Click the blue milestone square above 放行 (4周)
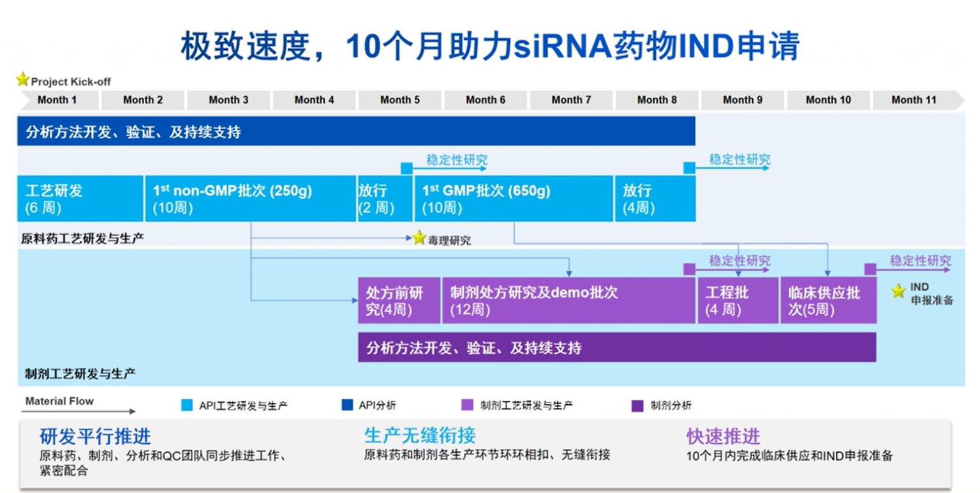 (689, 168)
